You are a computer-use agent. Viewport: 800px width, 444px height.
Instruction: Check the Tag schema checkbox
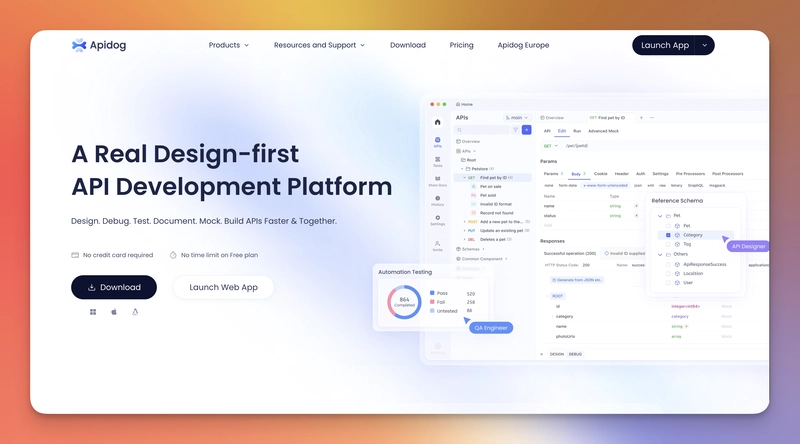point(668,244)
